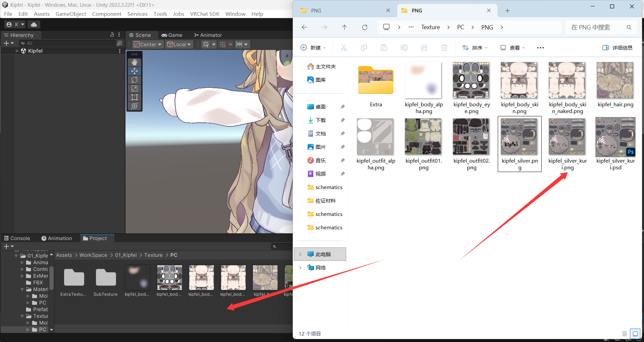Expand the Kipfel object in Hierarchy
Image resolution: width=644 pixels, height=342 pixels.
(17, 51)
